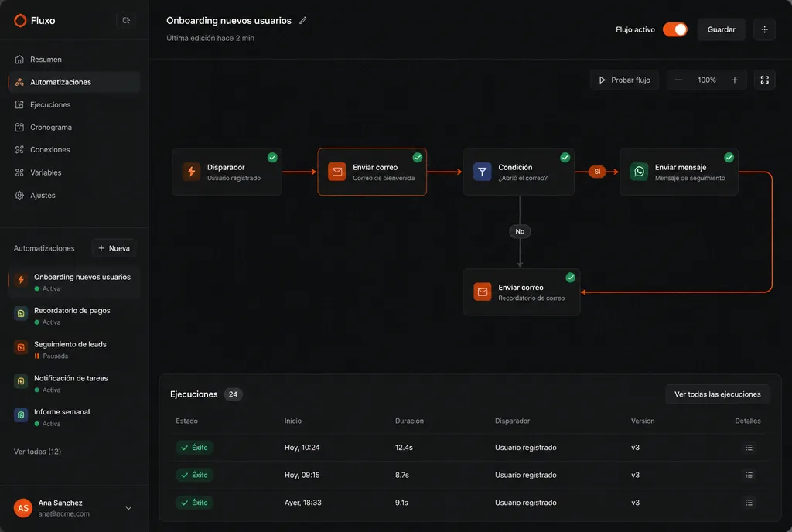Open Ajustes in the sidebar

(74, 196)
